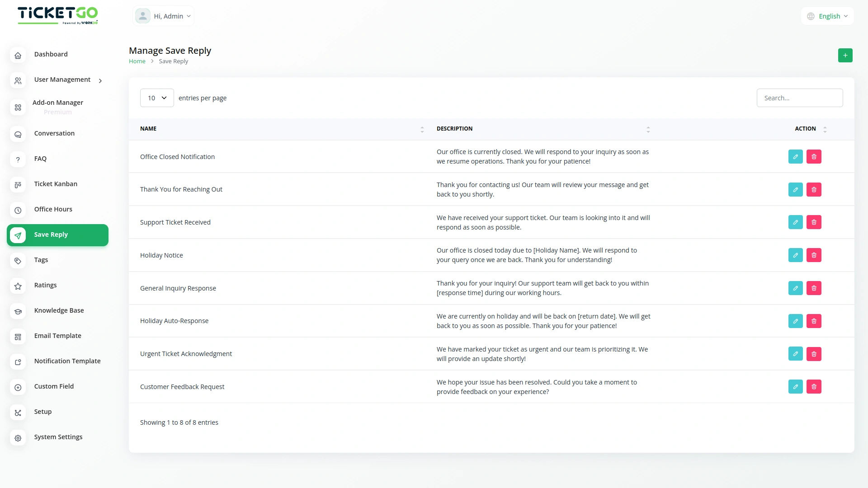Click inside the Search field
Image resolution: width=868 pixels, height=488 pixels.
point(799,98)
